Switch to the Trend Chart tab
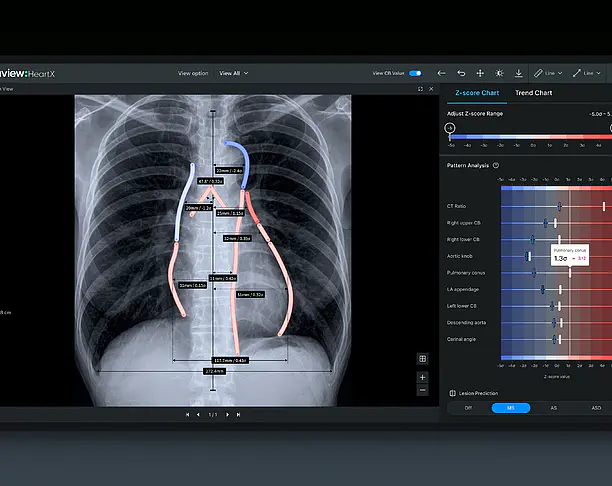The width and height of the screenshot is (612, 486). [x=534, y=93]
